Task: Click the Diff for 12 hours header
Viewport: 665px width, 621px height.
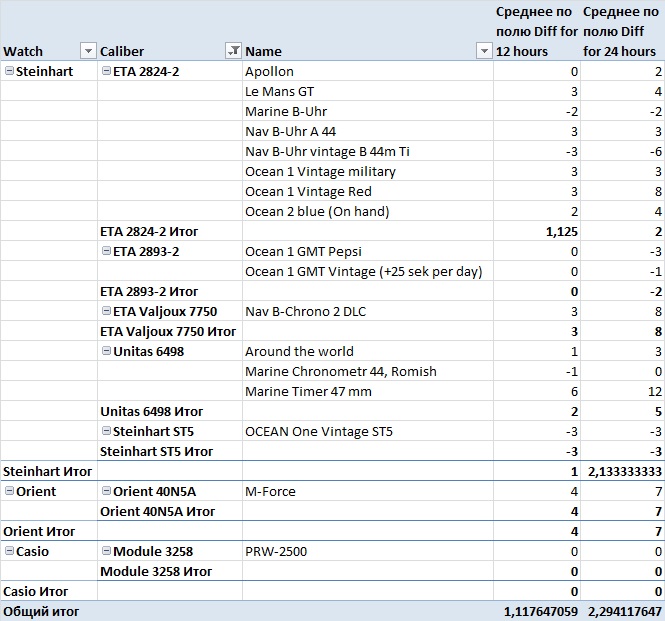Action: [x=537, y=31]
